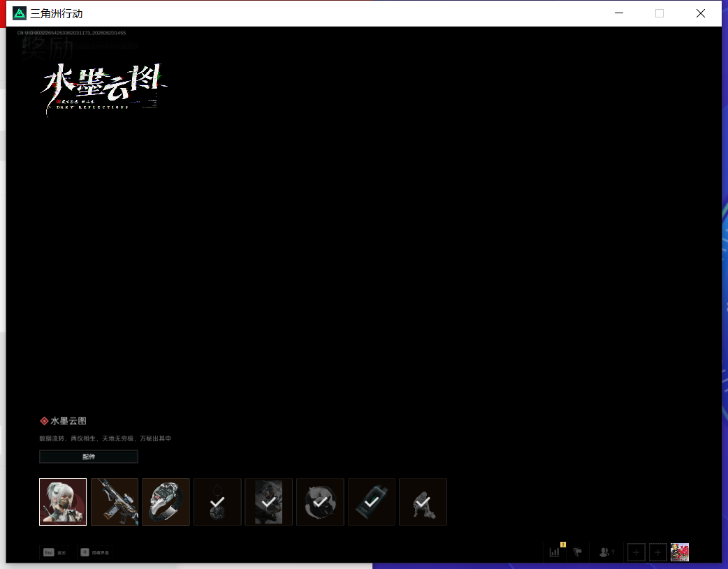Select the white-haired character skin thumbnail
The height and width of the screenshot is (569, 728).
(63, 502)
